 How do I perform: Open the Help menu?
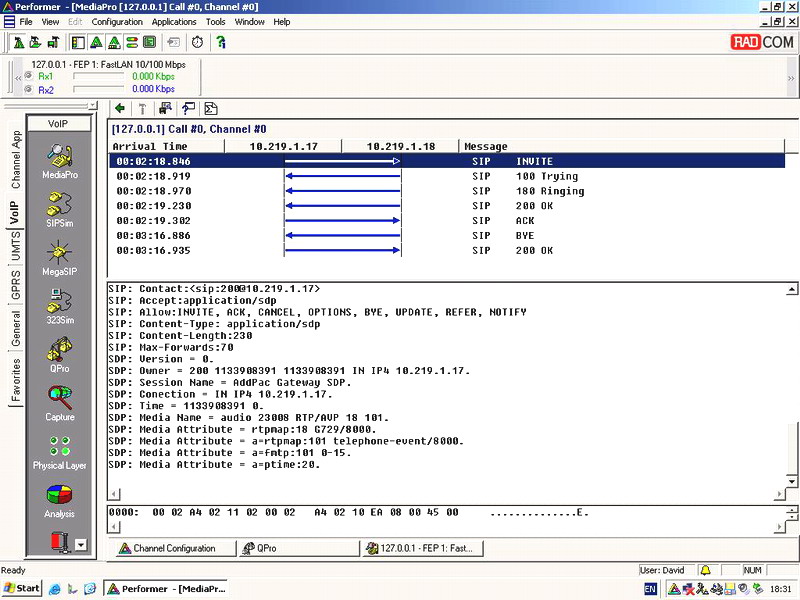point(282,22)
